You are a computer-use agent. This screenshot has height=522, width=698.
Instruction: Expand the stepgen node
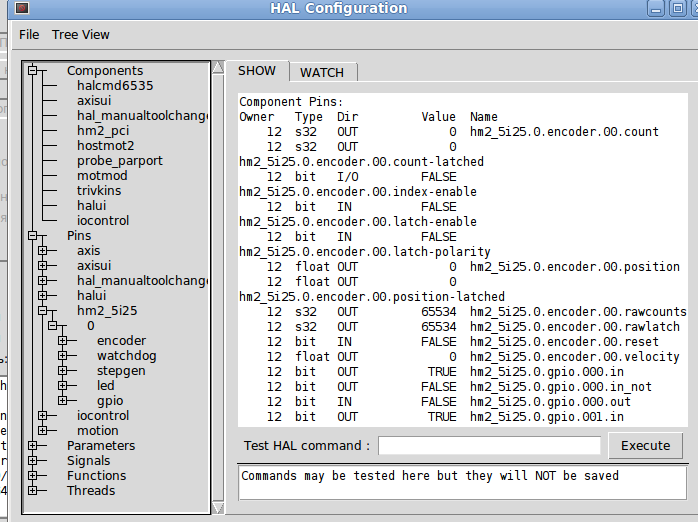(x=63, y=371)
